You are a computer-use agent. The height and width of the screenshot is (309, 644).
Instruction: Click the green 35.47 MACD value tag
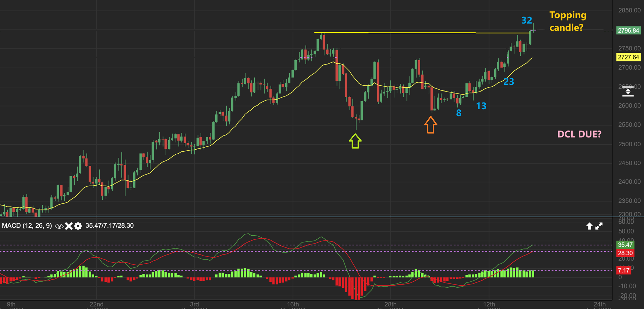pos(625,245)
